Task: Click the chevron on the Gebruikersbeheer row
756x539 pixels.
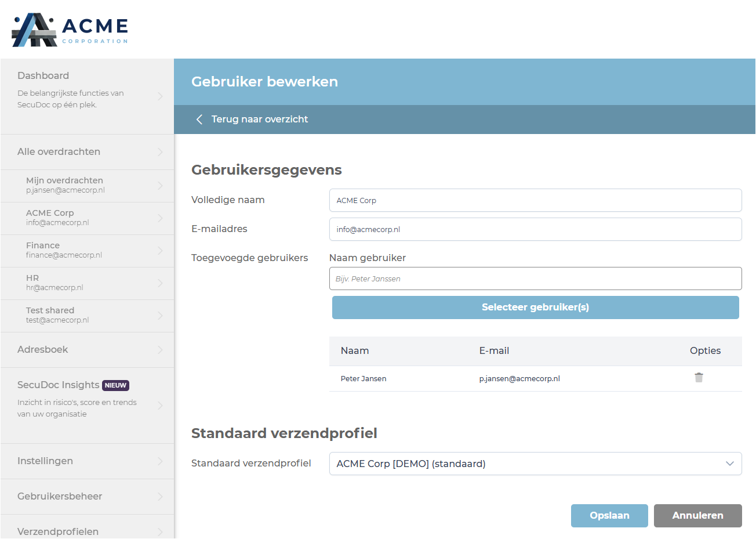Action: (x=160, y=497)
